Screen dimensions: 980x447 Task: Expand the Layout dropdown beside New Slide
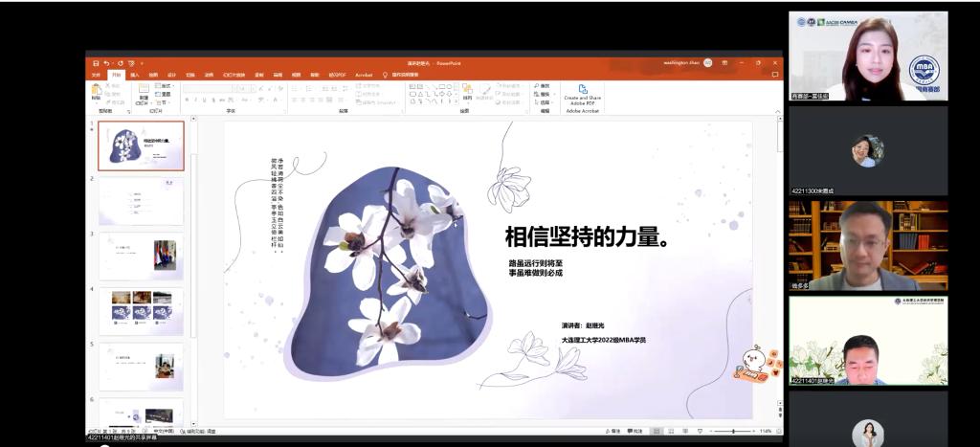pyautogui.click(x=166, y=86)
